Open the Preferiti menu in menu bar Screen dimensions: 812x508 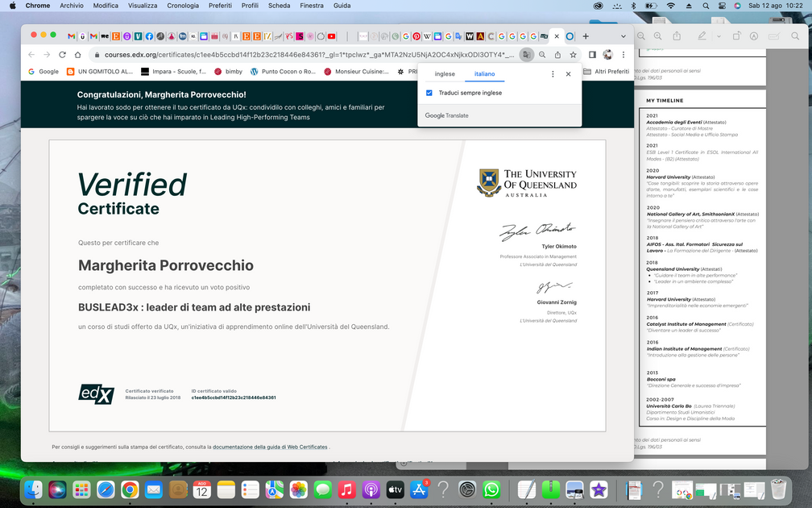pyautogui.click(x=220, y=6)
